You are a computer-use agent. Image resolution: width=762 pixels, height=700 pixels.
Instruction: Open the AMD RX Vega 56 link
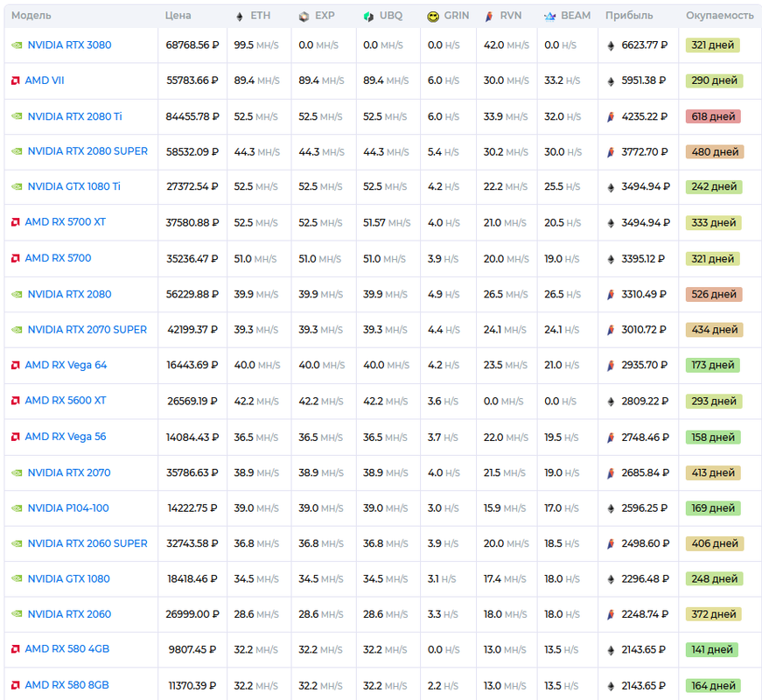coord(65,437)
